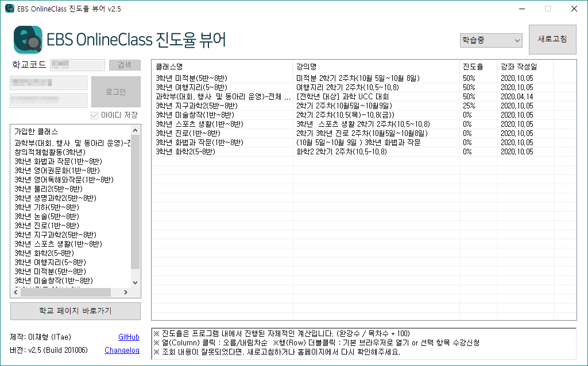This screenshot has height=366, width=588.
Task: Select 3학년 스포츠 생활(1반~8반) in class list
Action: 58,244
